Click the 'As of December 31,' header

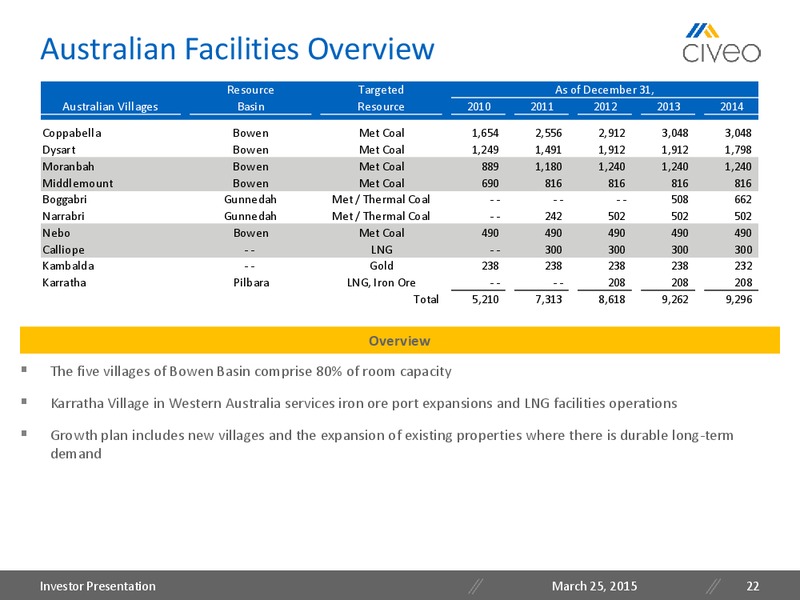[605, 90]
